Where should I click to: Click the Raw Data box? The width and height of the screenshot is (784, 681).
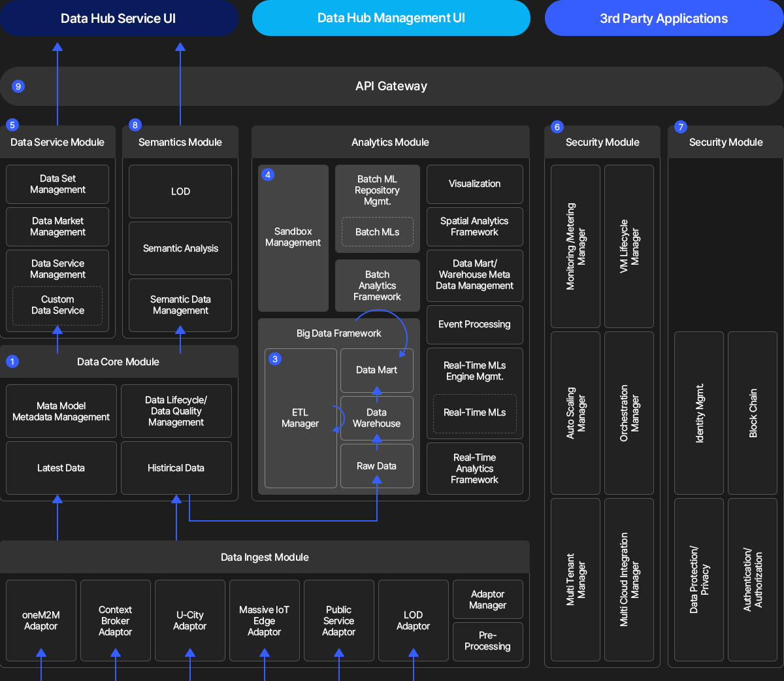tap(377, 466)
